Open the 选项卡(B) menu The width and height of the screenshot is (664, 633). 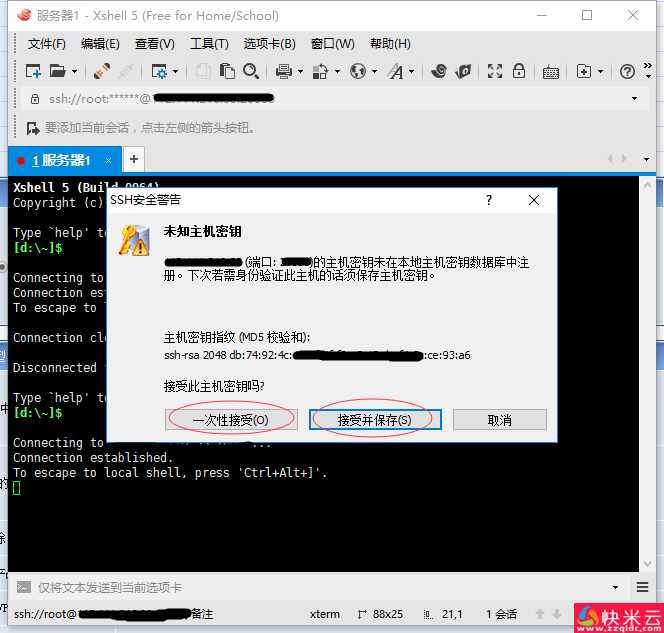pyautogui.click(x=269, y=44)
